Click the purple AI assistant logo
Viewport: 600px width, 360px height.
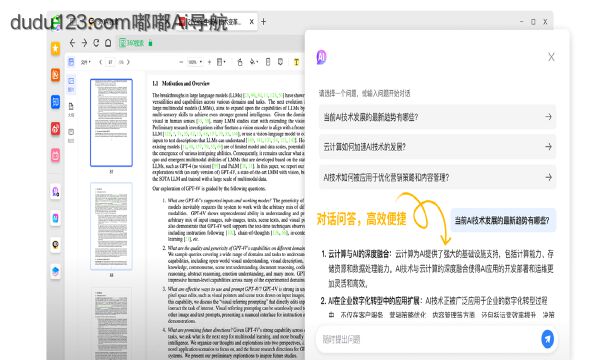(321, 57)
